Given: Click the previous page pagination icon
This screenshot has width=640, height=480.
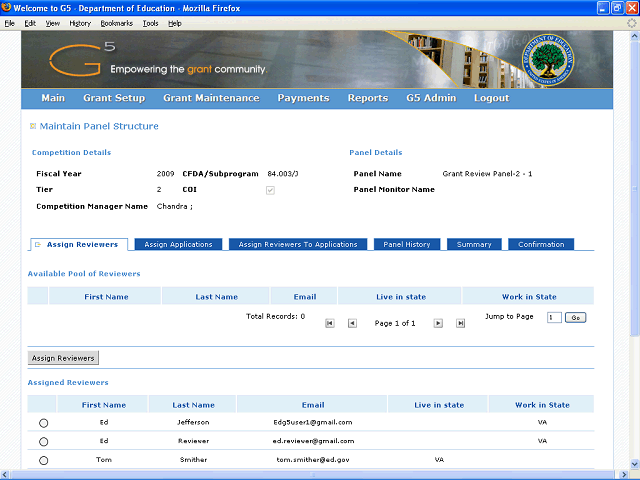Looking at the screenshot, I should coord(352,323).
